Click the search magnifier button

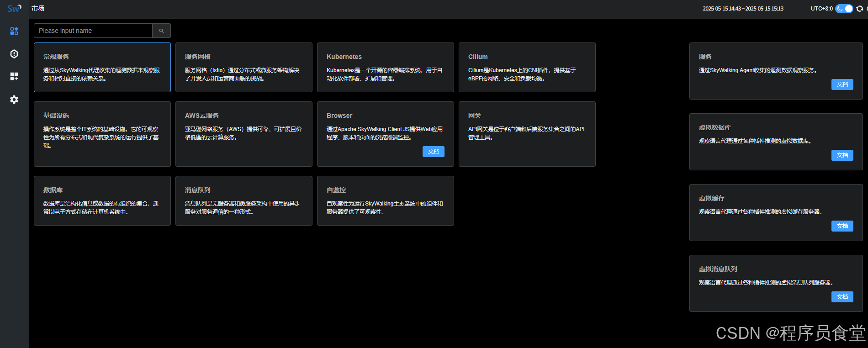click(161, 31)
